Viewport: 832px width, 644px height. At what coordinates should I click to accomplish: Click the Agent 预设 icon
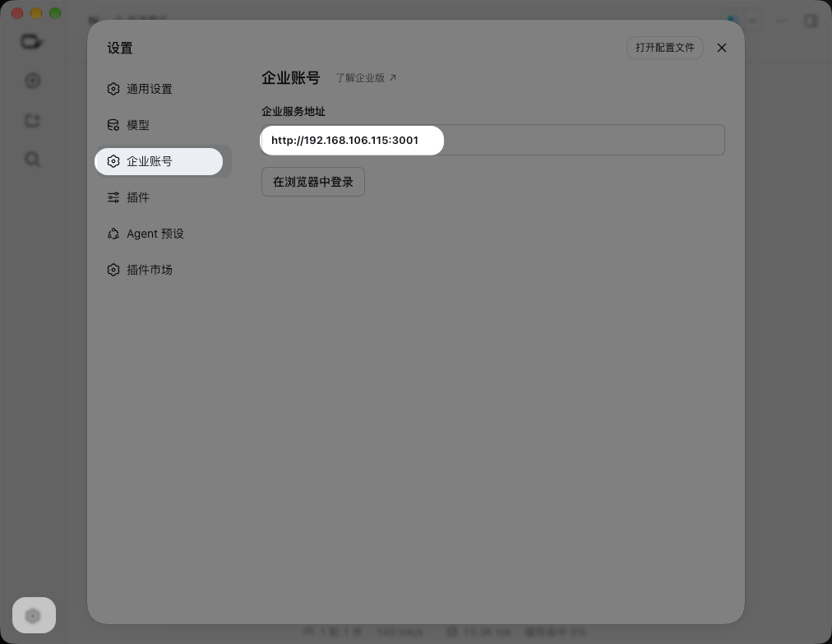pos(113,234)
